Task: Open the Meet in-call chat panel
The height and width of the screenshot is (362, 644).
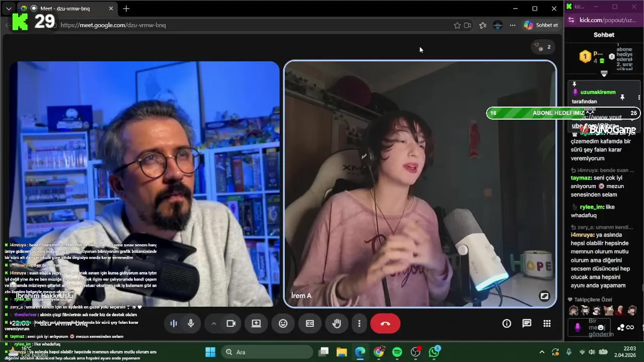Action: pos(527,323)
